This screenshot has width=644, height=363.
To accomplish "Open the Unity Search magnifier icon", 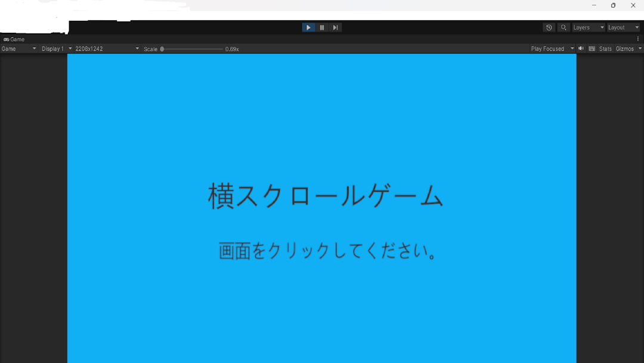I will click(563, 27).
